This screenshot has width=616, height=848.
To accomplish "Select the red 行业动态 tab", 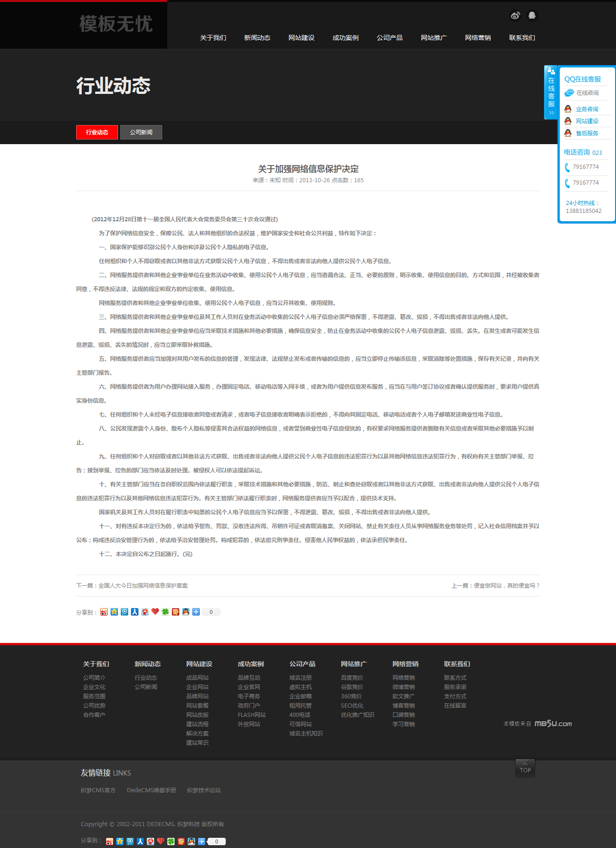I will pyautogui.click(x=97, y=132).
